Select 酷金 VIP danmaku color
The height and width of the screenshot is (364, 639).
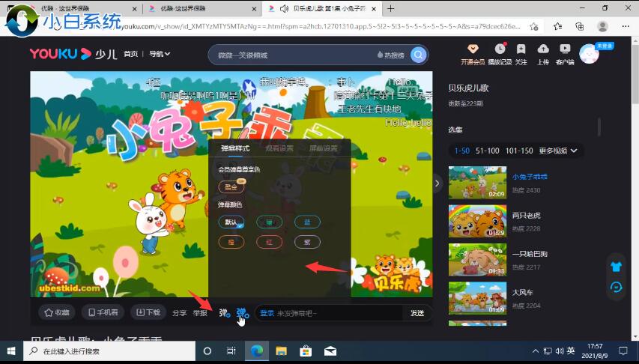pyautogui.click(x=231, y=187)
